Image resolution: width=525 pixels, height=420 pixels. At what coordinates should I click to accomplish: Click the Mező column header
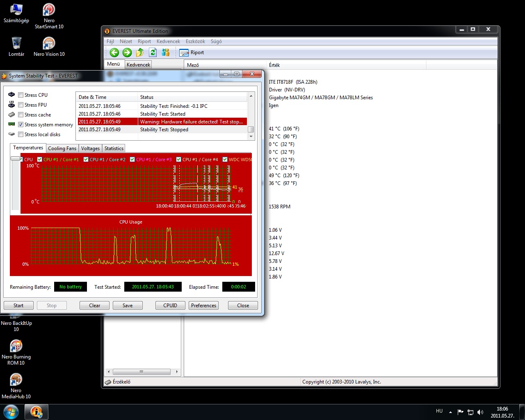[x=225, y=65]
